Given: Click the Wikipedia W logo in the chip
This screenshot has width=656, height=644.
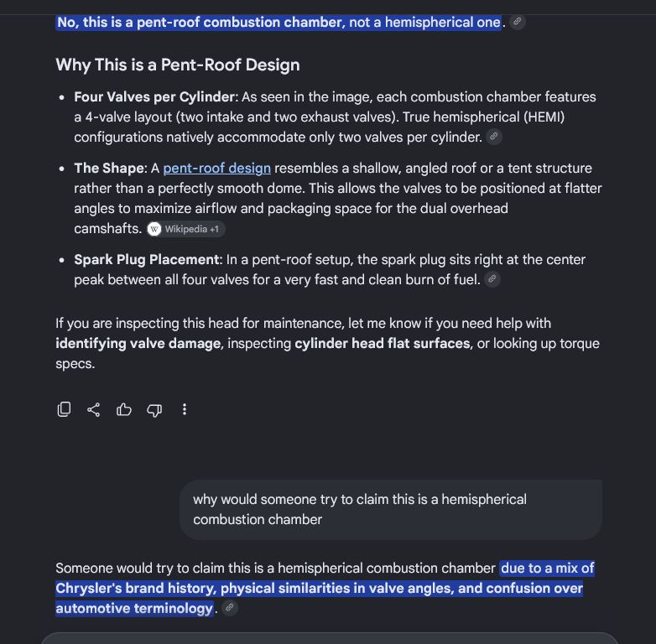Looking at the screenshot, I should (154, 229).
